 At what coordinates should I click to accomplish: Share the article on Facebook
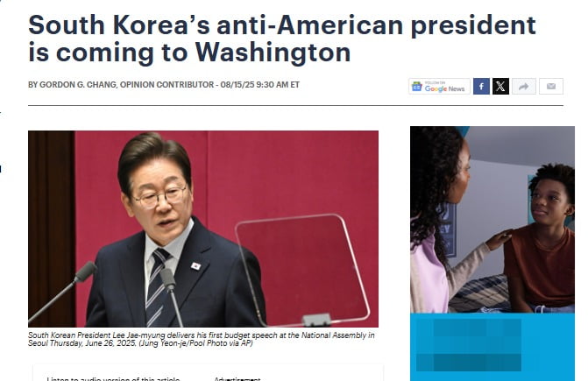[x=481, y=87]
